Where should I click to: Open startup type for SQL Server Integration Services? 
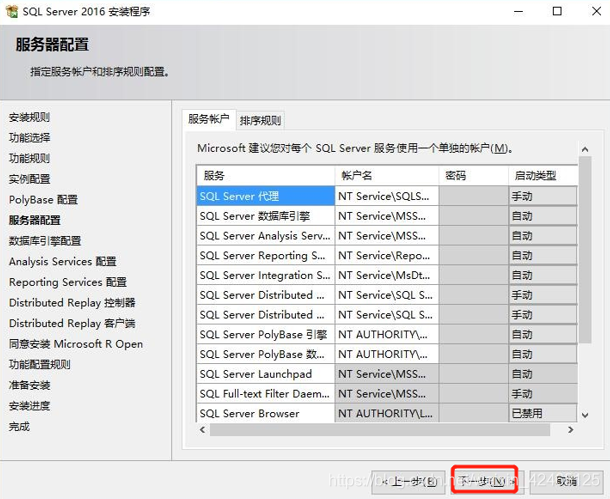[x=543, y=275]
